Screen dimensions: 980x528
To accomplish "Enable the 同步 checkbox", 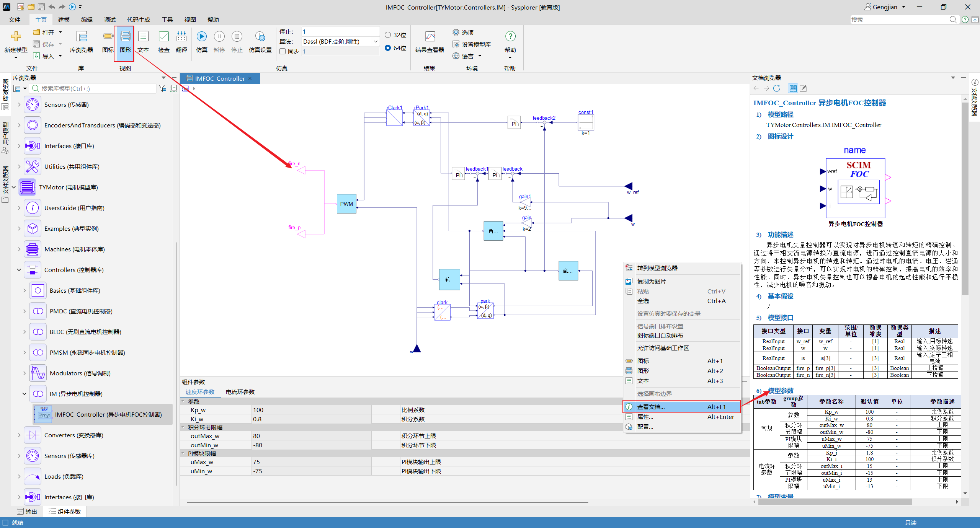I will (283, 51).
